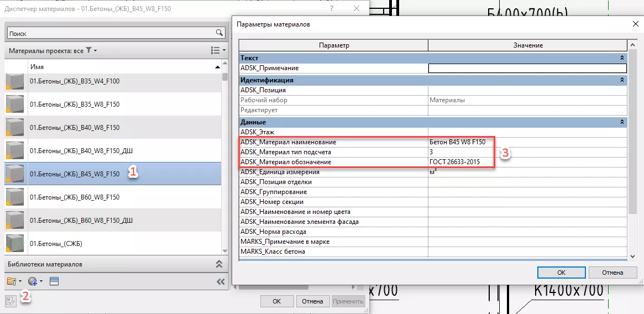
Task: Click OK in the material parameters dialog
Action: (561, 273)
